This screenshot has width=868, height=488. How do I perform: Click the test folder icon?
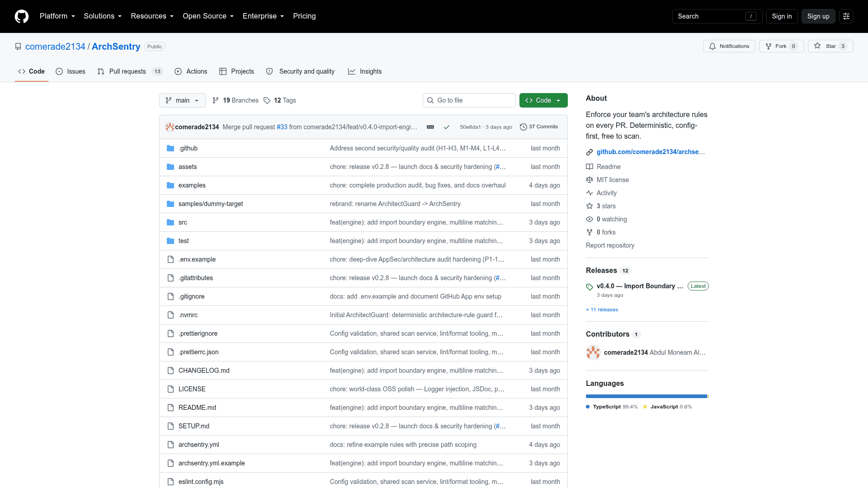(170, 241)
